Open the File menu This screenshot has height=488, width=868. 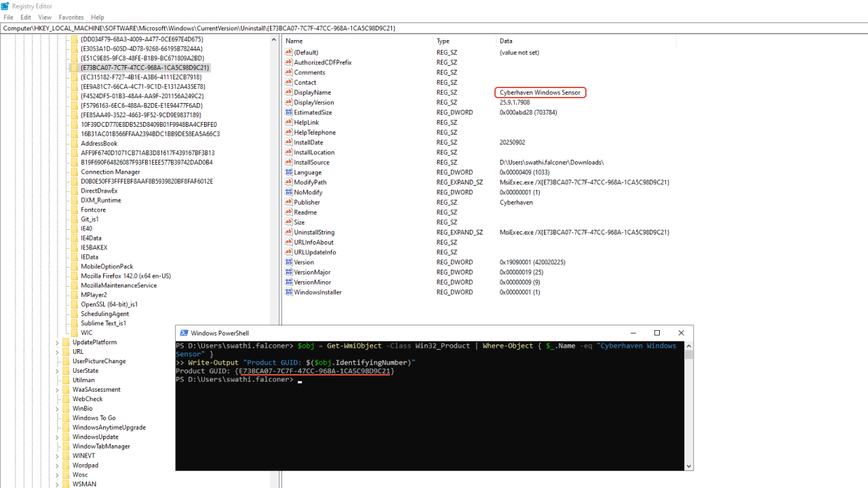[x=8, y=17]
